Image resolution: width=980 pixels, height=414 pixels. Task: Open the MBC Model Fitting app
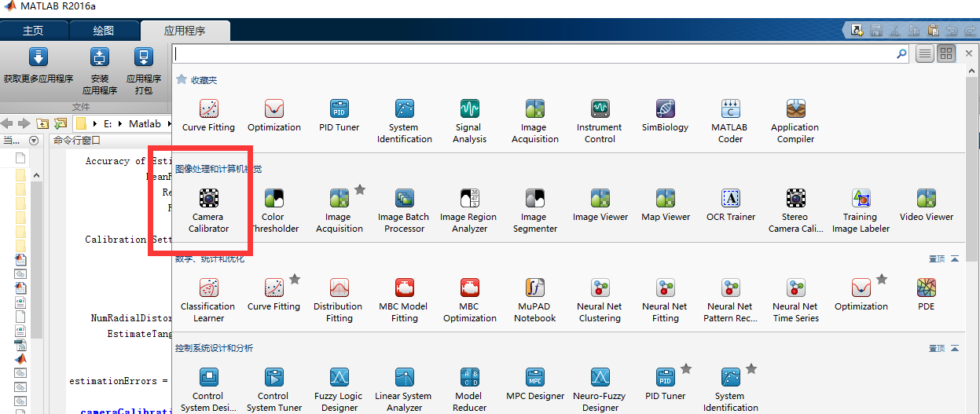(404, 300)
